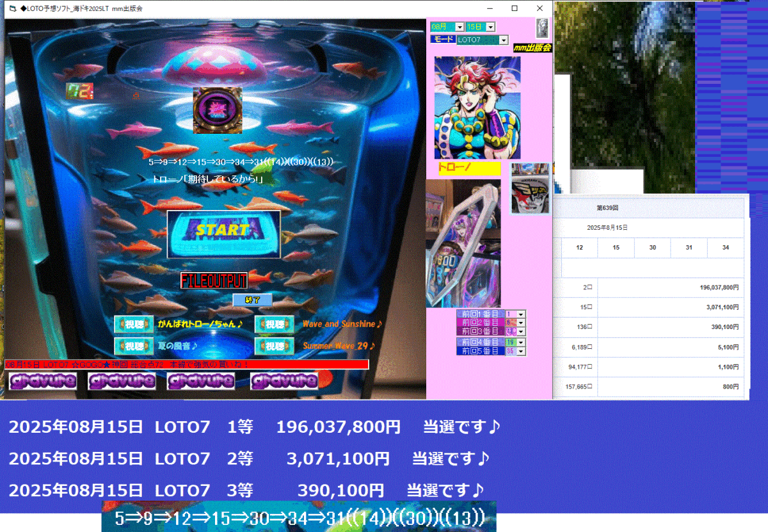The width and height of the screenshot is (768, 532).
Task: Click the トローノ「期待しているから!」 message
Action: (x=209, y=180)
